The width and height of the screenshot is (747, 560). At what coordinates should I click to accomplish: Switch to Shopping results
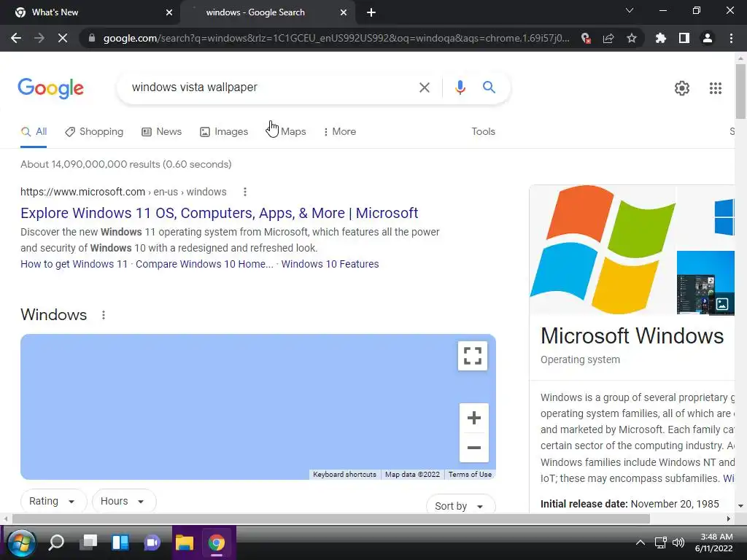tap(94, 131)
